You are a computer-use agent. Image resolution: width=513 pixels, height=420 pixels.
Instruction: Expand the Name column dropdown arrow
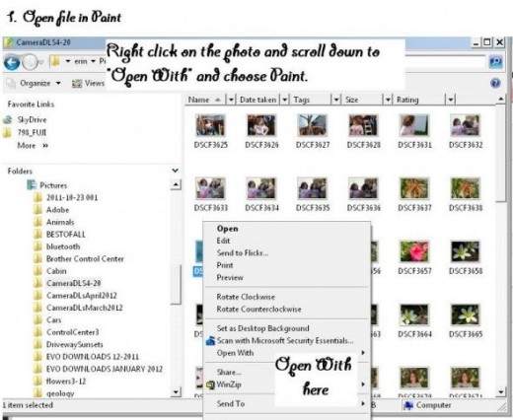pyautogui.click(x=231, y=100)
